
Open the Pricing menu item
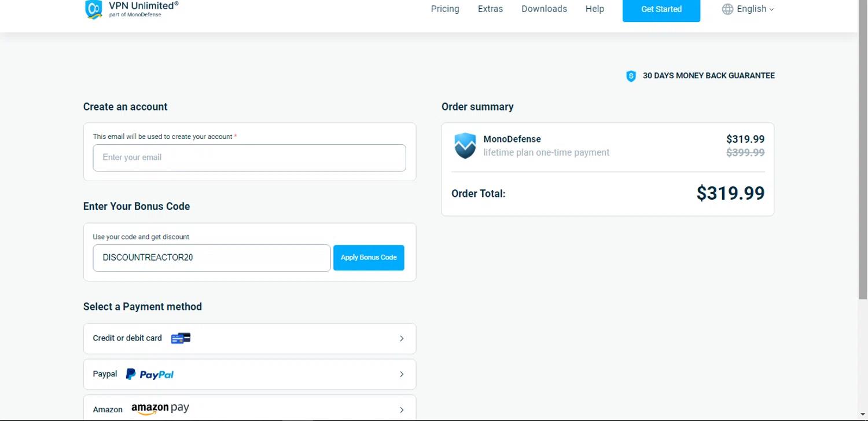pyautogui.click(x=445, y=9)
